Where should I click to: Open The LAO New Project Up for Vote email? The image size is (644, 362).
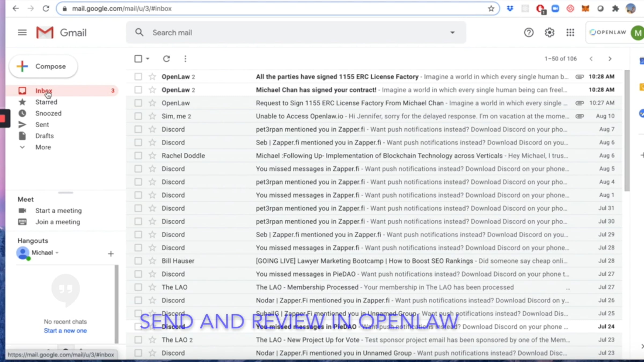click(374, 340)
